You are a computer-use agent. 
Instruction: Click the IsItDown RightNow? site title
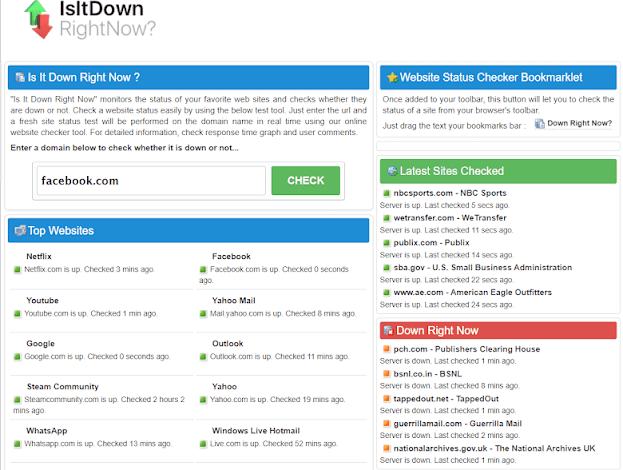click(x=107, y=19)
